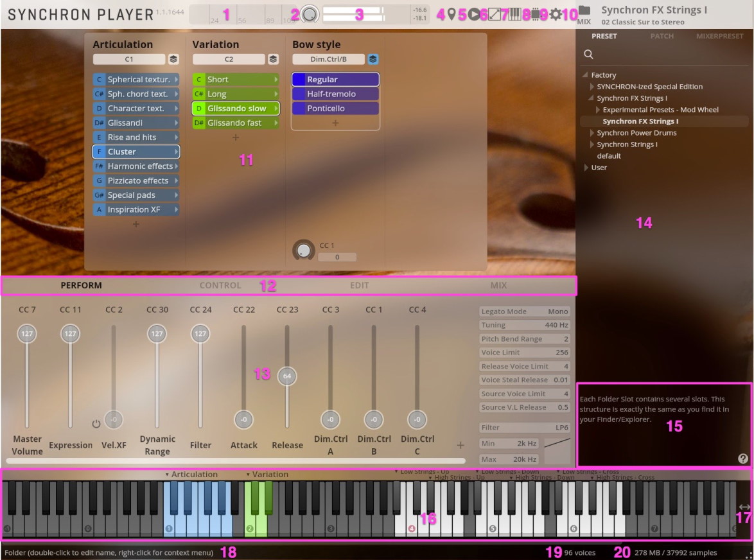Toggle the Vel.XF power button
754x560 pixels.
click(x=96, y=424)
